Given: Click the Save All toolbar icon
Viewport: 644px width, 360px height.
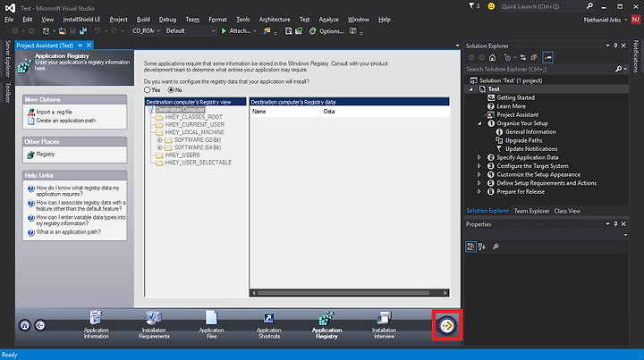Looking at the screenshot, I should (83, 30).
